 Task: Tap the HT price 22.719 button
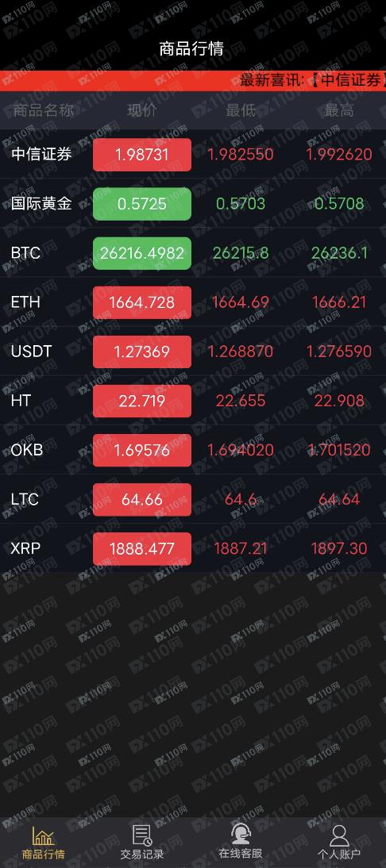142,401
